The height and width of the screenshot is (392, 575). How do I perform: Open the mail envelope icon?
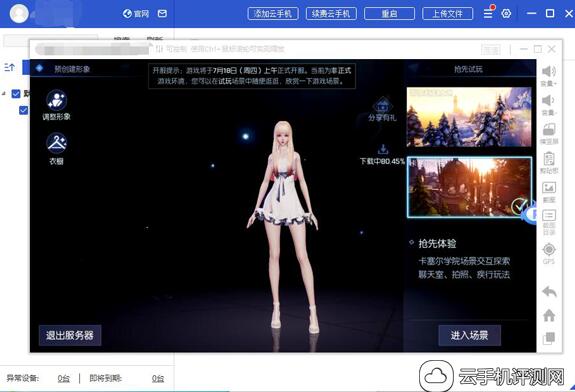(162, 14)
